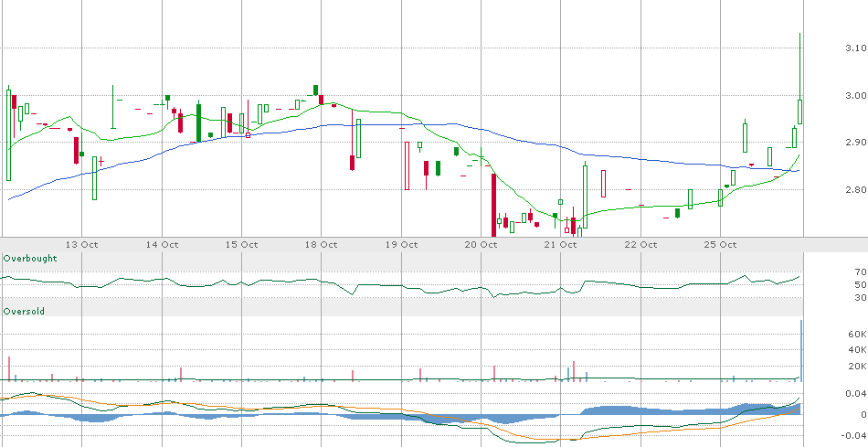The width and height of the screenshot is (868, 447).
Task: Click the 20 Oct date label
Action: [x=481, y=244]
